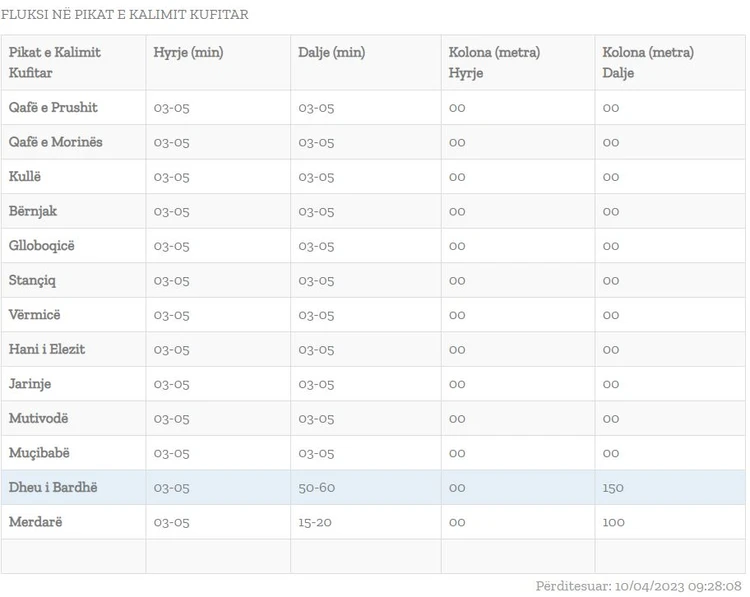
Task: Click the Jarinje border crossing label
Action: [30, 384]
